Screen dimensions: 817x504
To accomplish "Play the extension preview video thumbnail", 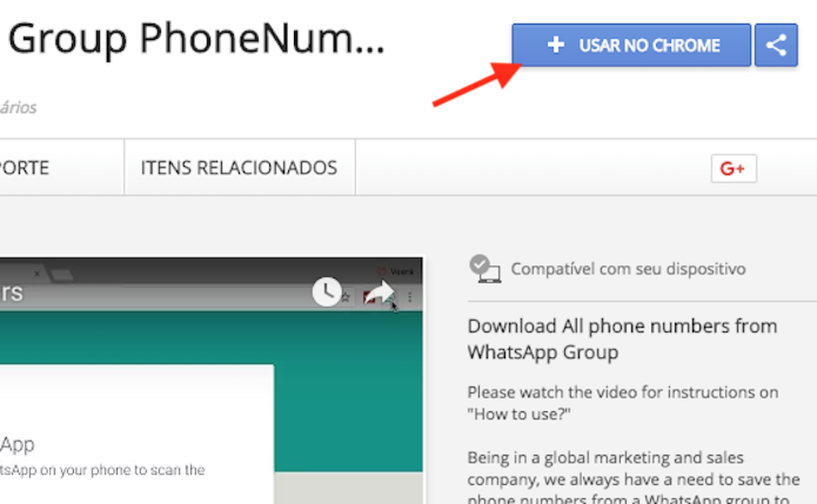I will [211, 380].
